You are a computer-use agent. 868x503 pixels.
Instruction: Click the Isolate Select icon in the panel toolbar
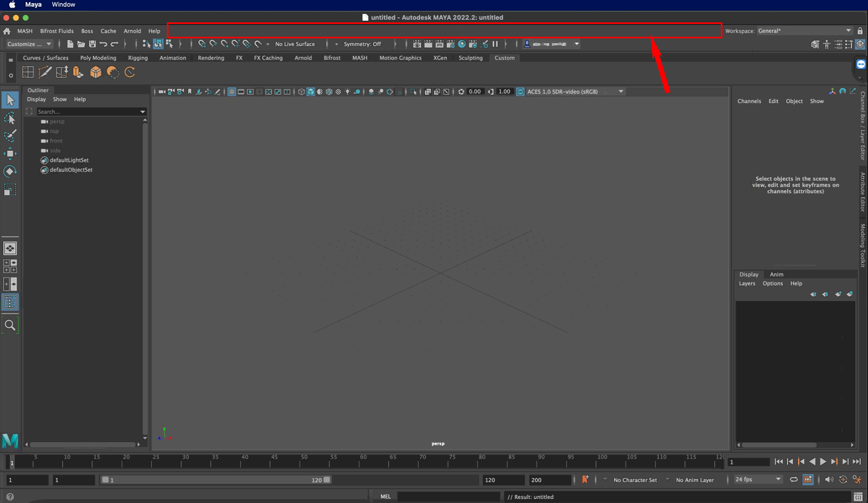click(413, 91)
